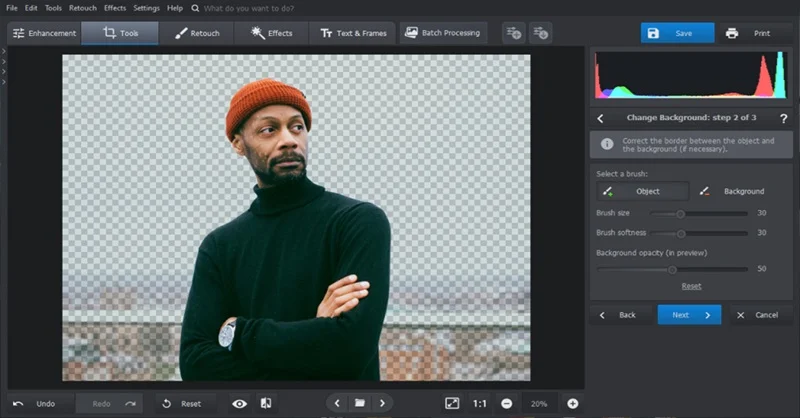Click the blue Next button
This screenshot has width=800, height=418.
(x=689, y=314)
